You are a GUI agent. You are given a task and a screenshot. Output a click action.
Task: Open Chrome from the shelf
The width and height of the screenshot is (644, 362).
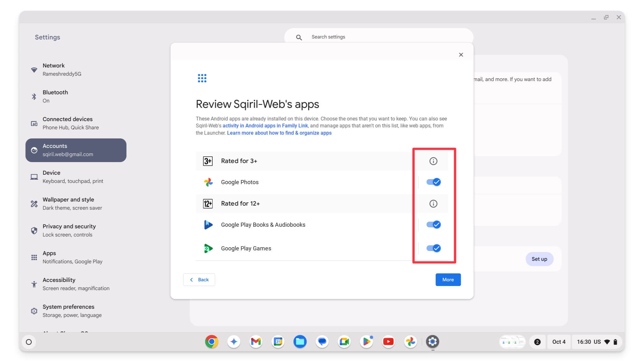tap(212, 342)
